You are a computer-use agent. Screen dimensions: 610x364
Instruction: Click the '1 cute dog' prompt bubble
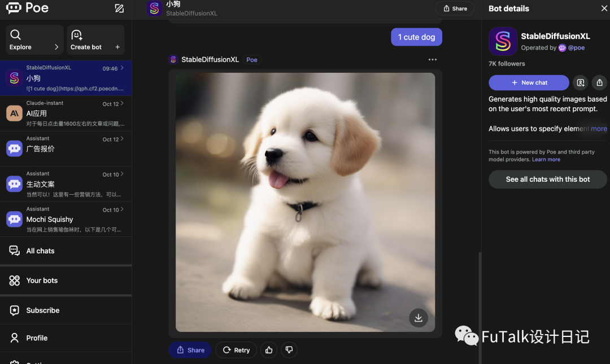(416, 37)
